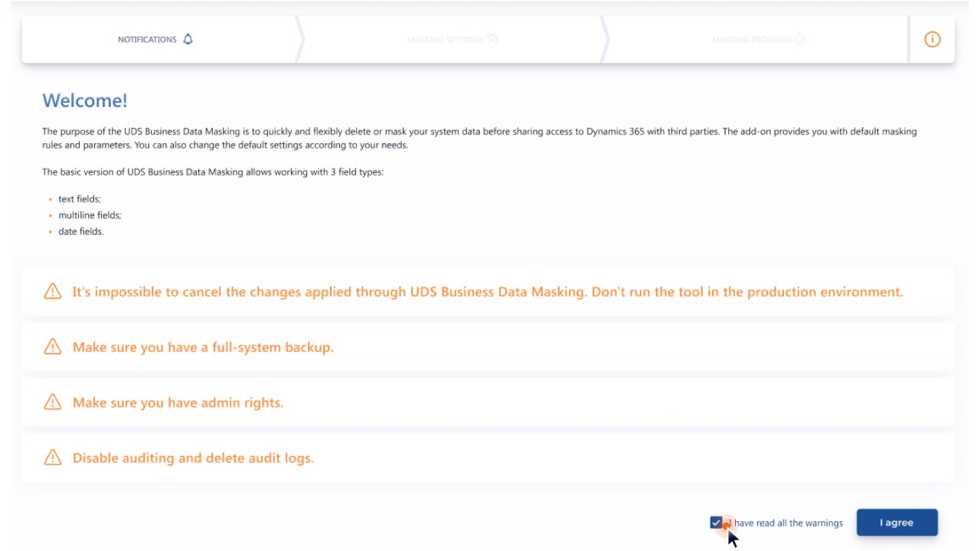Click the sentence about 3 field types

tap(213, 172)
